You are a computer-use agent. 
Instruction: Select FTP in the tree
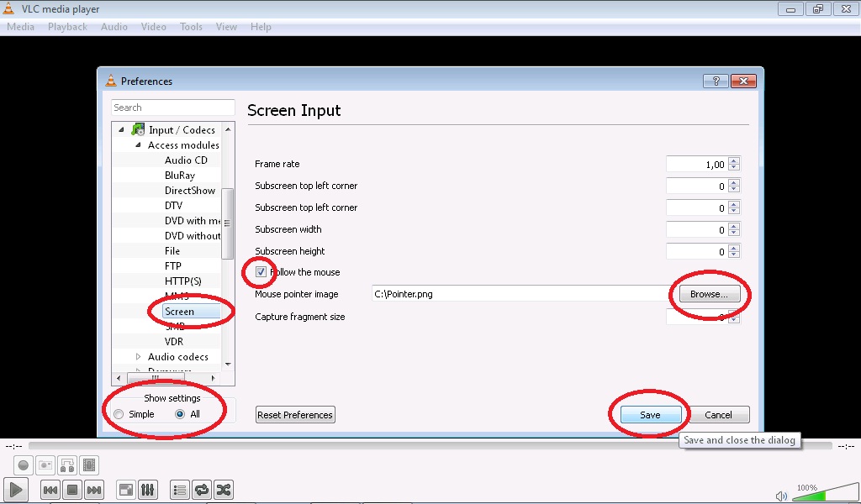click(x=173, y=266)
